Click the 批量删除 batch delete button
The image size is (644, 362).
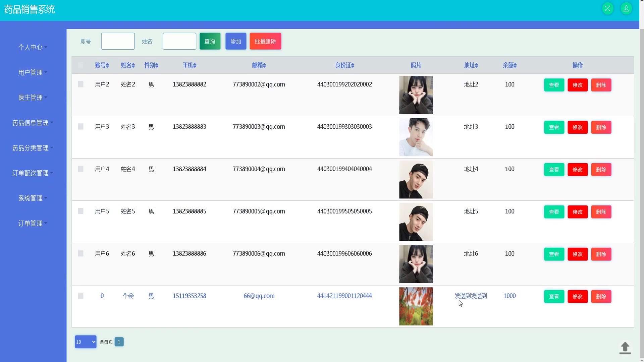coord(265,41)
